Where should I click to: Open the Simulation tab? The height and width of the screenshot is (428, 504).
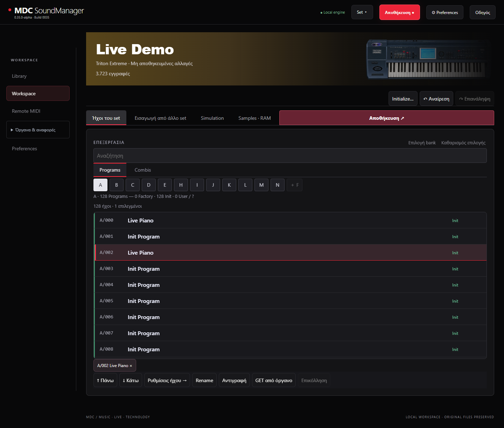212,118
